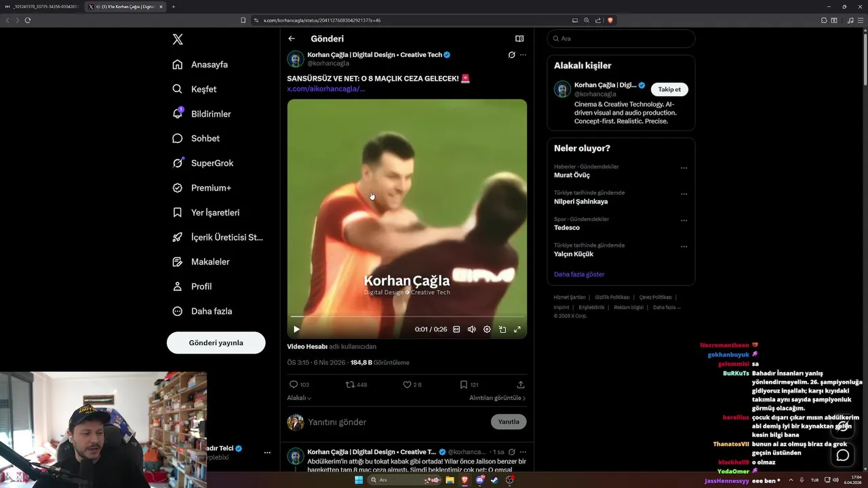Open the reader view icon beside Gönderi
Viewport: 868px width, 488px height.
click(x=519, y=39)
